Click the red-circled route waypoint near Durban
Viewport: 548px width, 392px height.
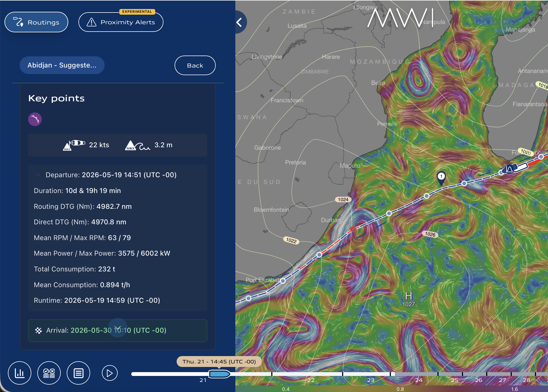tap(353, 229)
